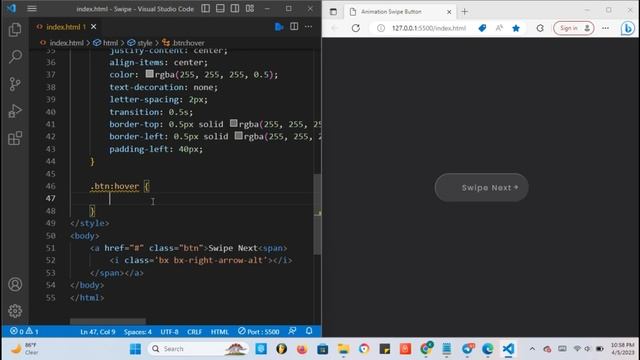
Task: Click the blue preview icon in editor toolbar
Action: coord(279,27)
